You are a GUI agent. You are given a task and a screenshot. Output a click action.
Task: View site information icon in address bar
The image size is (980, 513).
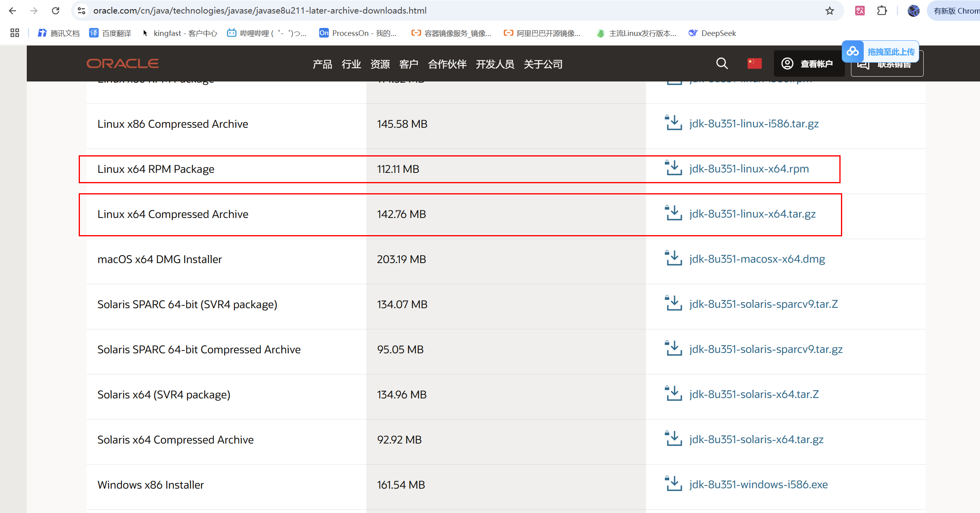click(x=82, y=11)
